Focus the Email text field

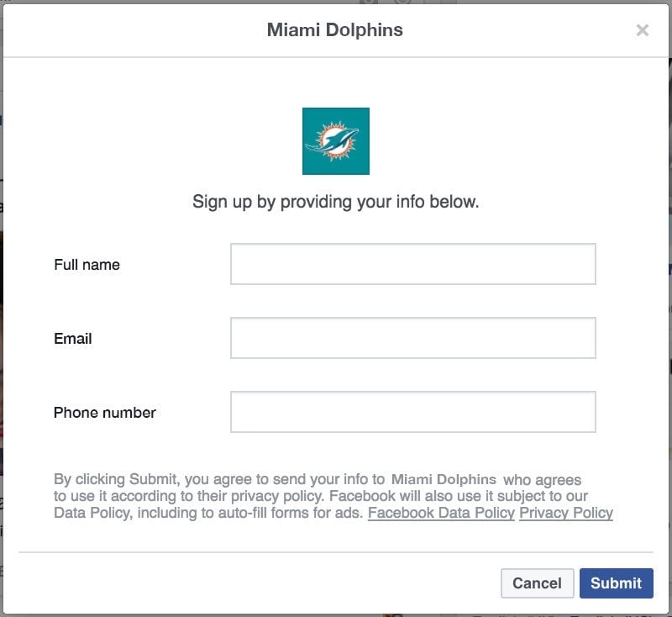412,338
